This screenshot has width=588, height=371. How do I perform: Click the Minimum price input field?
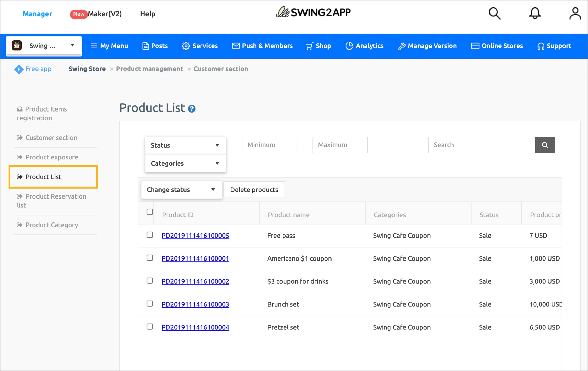[269, 145]
